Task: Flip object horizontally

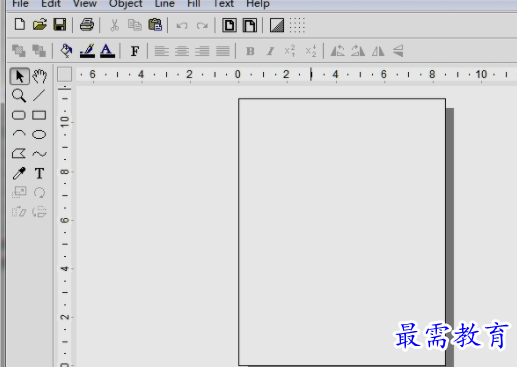Action: pos(378,51)
